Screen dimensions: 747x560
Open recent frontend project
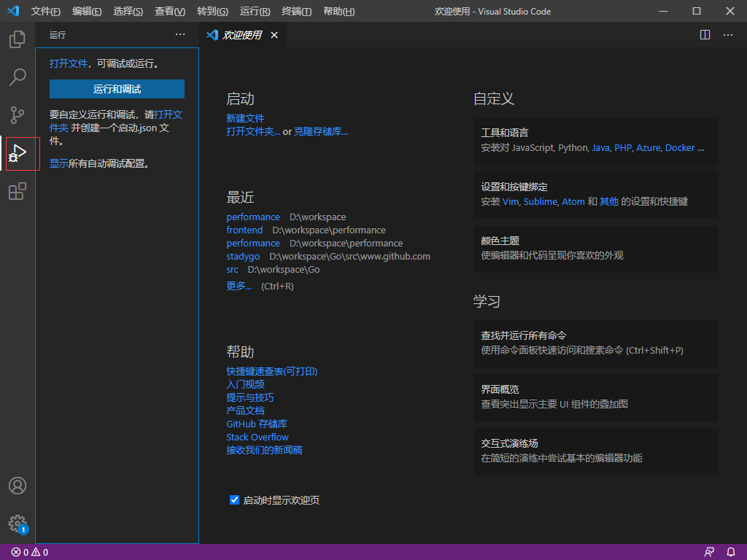pos(244,230)
